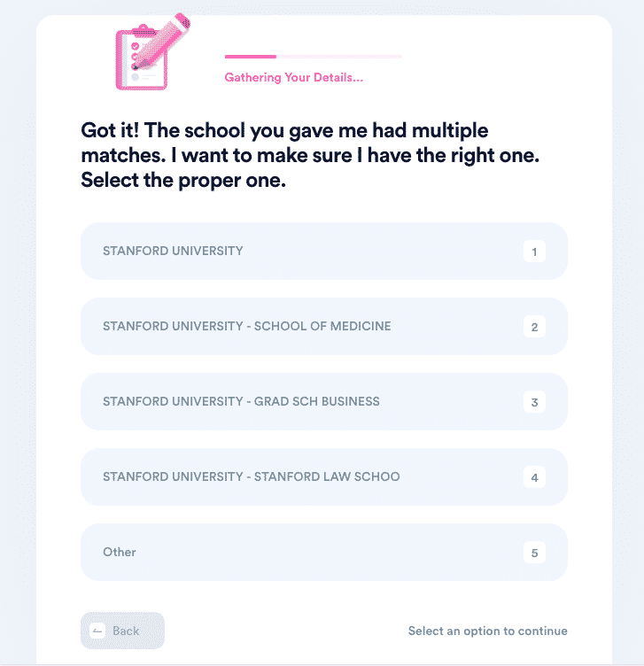Click the number 1 shortcut badge

[x=534, y=252]
